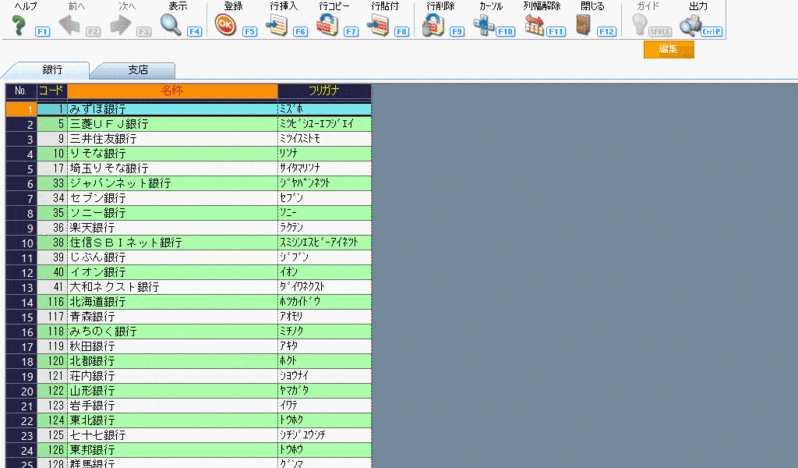Screen dimensions: 798x468
Task: Click the F8 key badge
Action: 402,32
